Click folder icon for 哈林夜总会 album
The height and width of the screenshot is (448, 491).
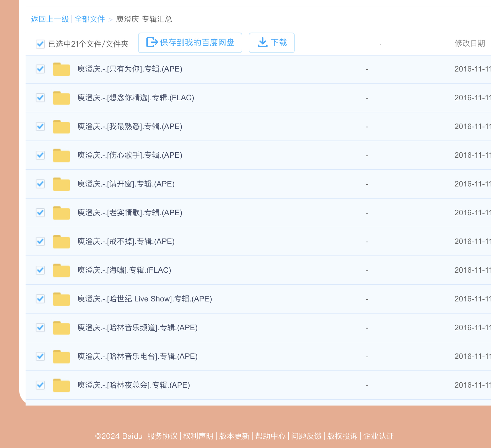[x=61, y=385]
